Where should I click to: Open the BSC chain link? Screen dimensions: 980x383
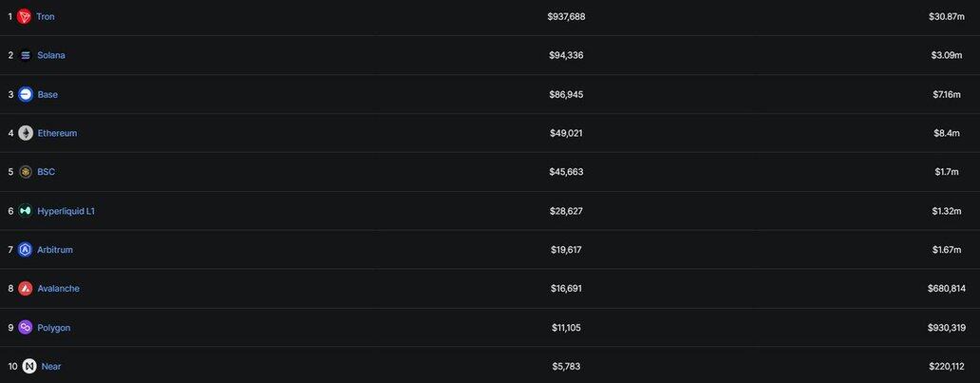[x=47, y=172]
